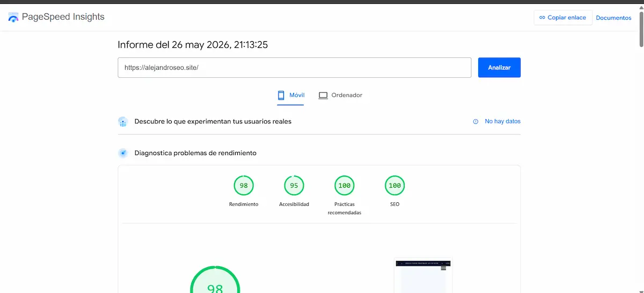Select the Accesibilidad score gauge 95
Image resolution: width=644 pixels, height=293 pixels.
click(x=294, y=186)
